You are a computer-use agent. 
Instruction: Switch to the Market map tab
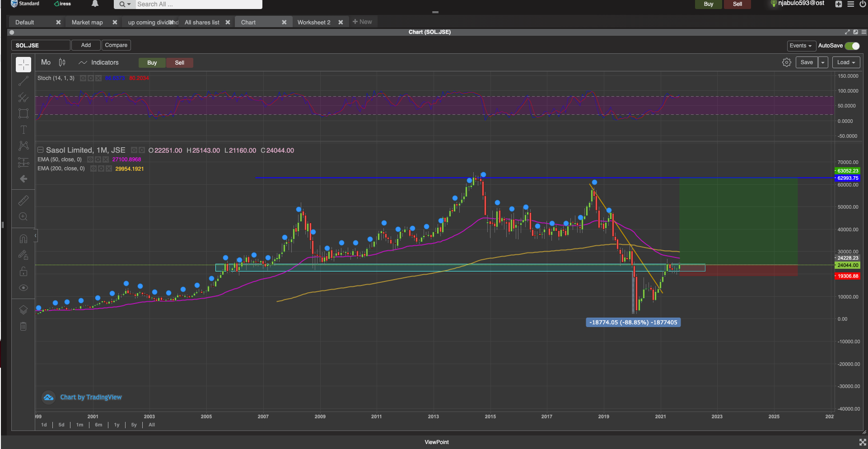click(87, 22)
